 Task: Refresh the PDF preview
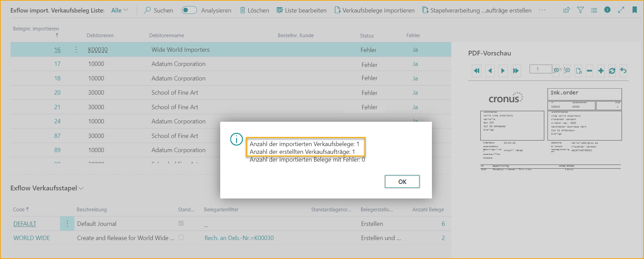[x=612, y=71]
